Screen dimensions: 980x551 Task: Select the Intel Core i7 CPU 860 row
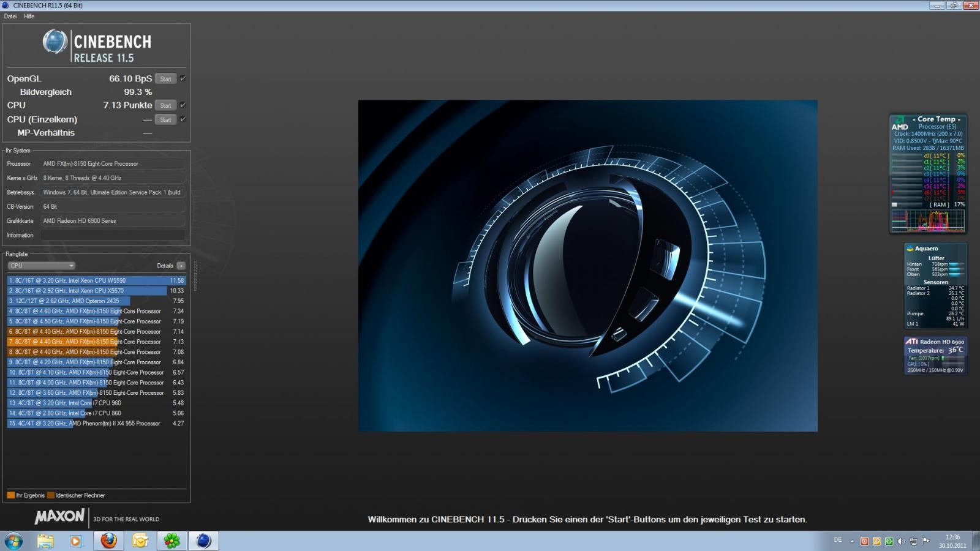(96, 413)
